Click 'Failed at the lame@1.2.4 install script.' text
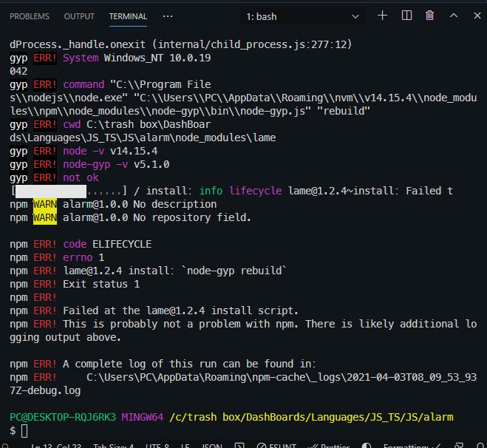 (x=181, y=310)
